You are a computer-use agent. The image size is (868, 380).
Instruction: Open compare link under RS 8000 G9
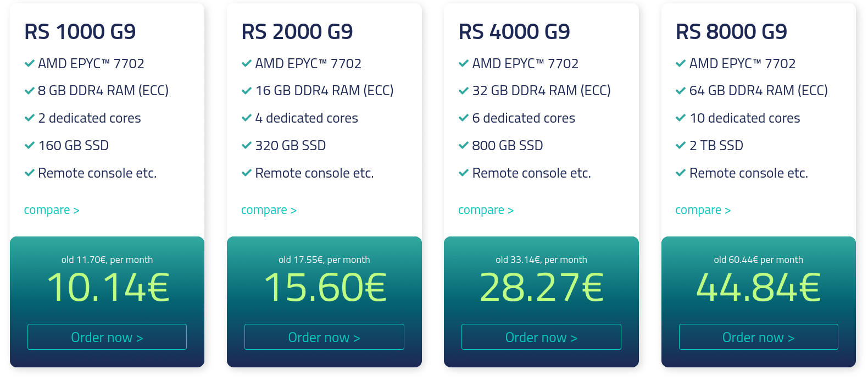tap(703, 210)
